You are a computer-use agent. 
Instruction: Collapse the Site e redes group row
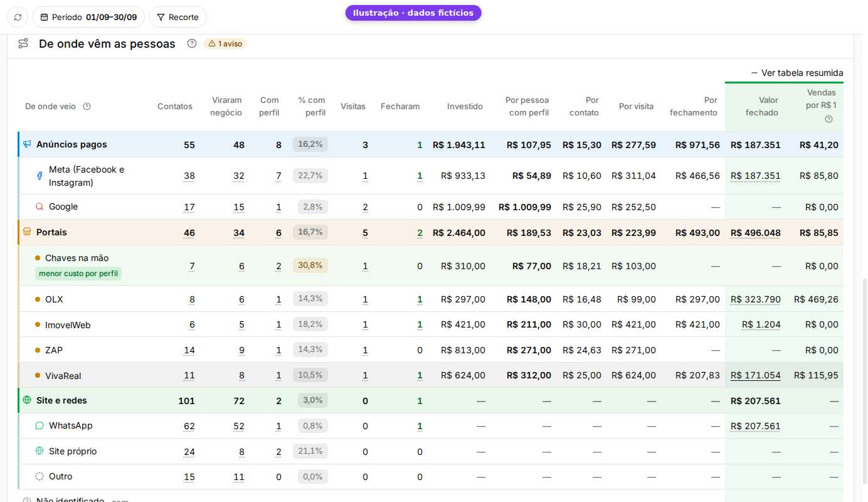pos(430,400)
